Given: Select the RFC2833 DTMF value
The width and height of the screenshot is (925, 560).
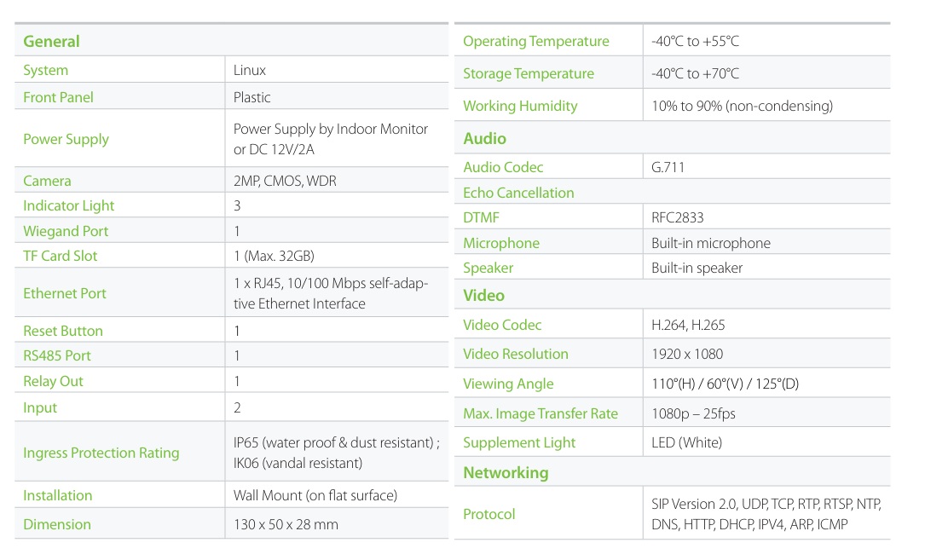Looking at the screenshot, I should click(x=678, y=217).
